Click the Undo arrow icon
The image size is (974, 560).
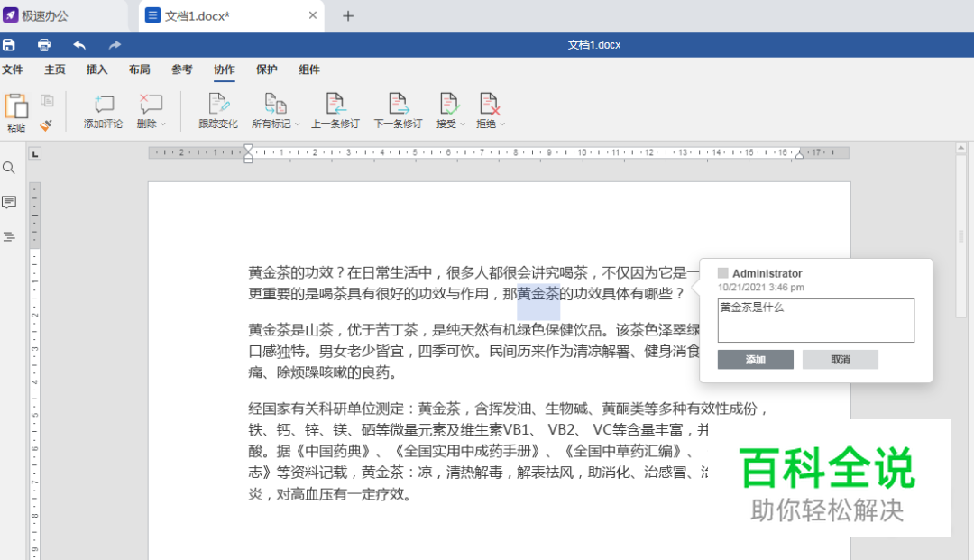click(79, 44)
